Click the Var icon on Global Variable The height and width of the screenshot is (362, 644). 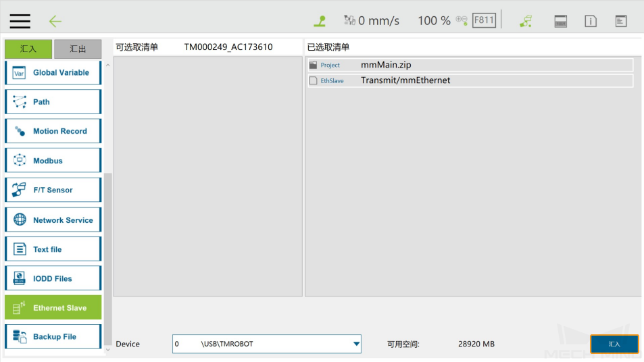point(20,73)
